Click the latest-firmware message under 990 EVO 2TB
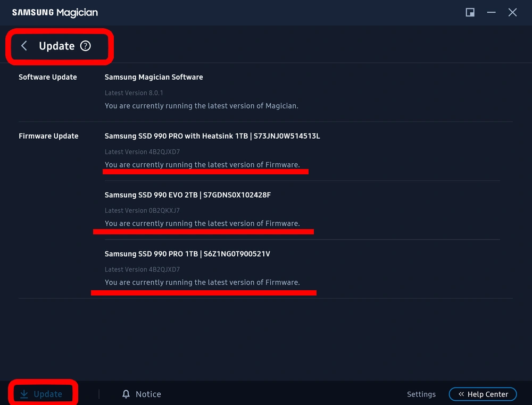This screenshot has width=532, height=405. [x=202, y=223]
